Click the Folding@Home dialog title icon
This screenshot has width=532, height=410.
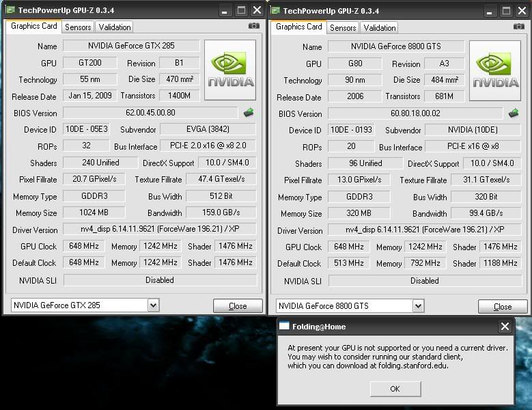tap(284, 326)
